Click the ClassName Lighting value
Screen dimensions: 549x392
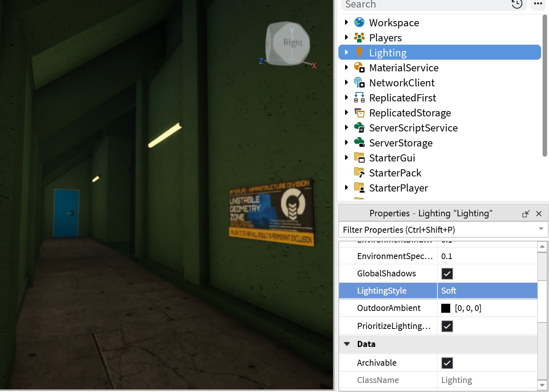(x=456, y=380)
